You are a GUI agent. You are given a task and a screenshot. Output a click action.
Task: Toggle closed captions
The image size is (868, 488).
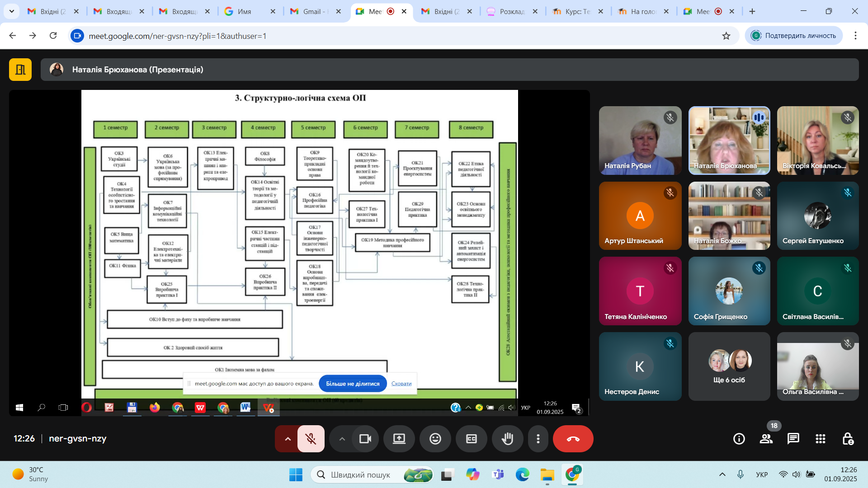coord(471,439)
